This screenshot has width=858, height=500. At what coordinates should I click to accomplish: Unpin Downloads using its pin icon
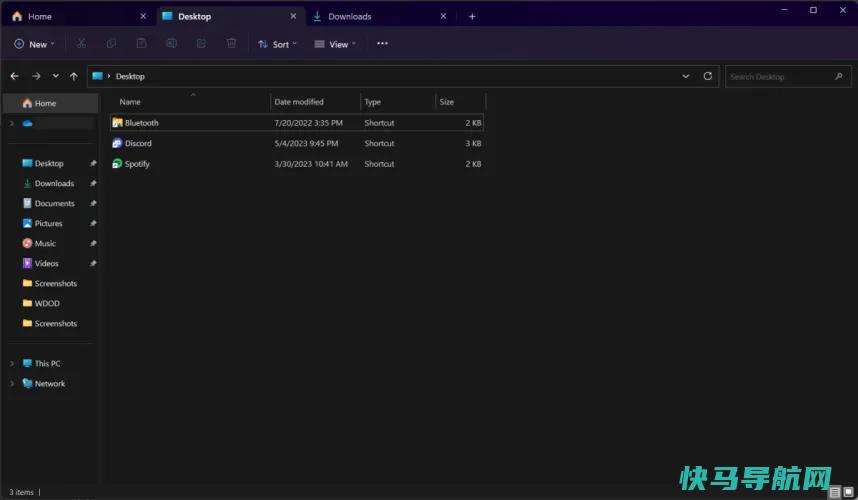[x=93, y=183]
